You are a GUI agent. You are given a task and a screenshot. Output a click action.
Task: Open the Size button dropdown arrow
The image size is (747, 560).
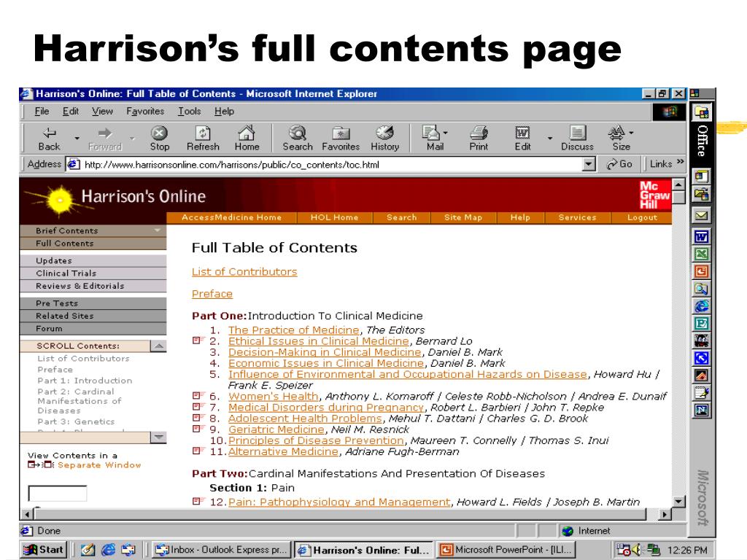pyautogui.click(x=631, y=133)
